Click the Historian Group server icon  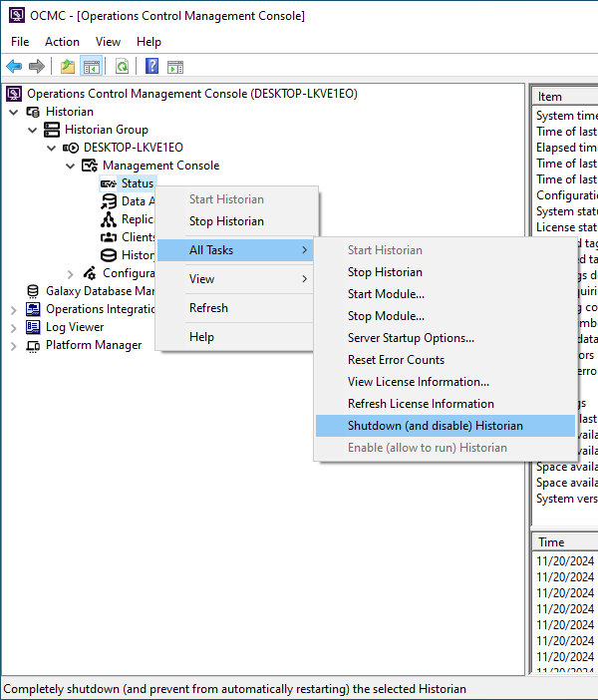click(52, 130)
